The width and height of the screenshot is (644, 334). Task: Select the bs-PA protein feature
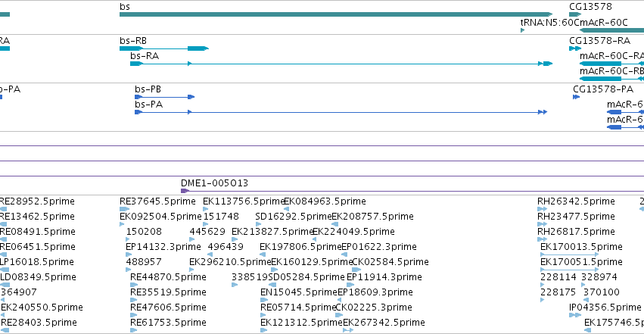(x=341, y=112)
